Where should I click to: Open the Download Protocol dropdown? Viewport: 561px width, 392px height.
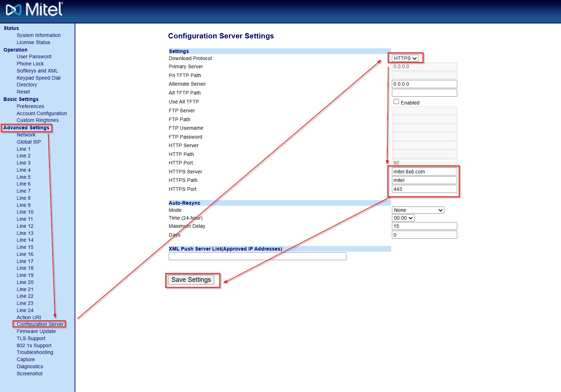coord(405,58)
